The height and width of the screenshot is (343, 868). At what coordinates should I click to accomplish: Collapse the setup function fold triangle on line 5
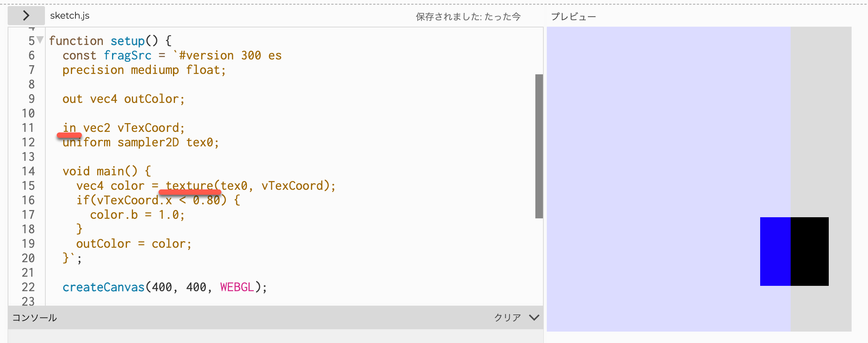coord(40,40)
